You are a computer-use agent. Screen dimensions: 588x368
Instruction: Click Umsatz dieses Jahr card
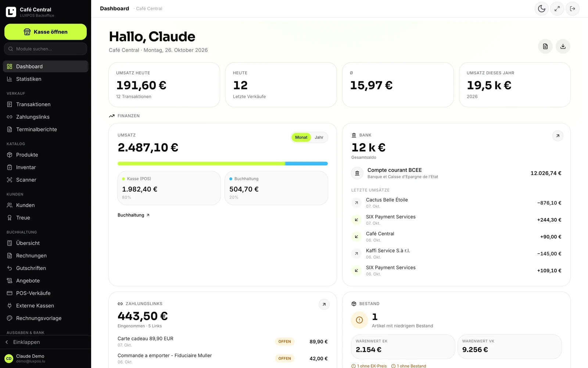click(x=515, y=85)
